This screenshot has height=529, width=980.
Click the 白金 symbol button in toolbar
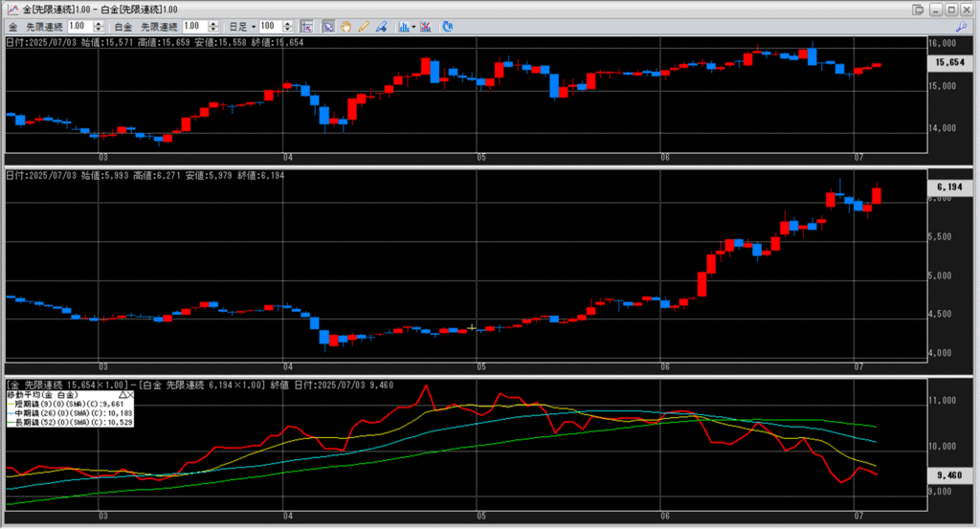click(x=124, y=26)
